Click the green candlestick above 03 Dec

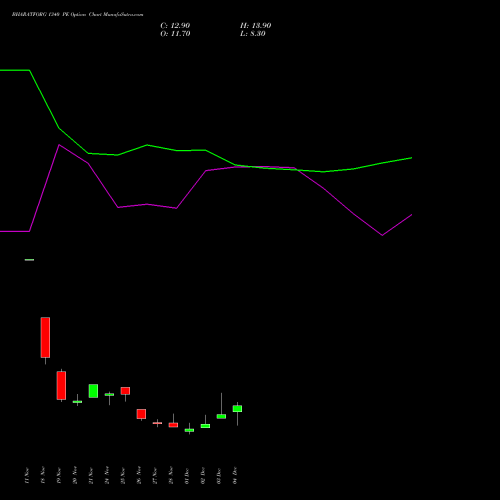(221, 416)
